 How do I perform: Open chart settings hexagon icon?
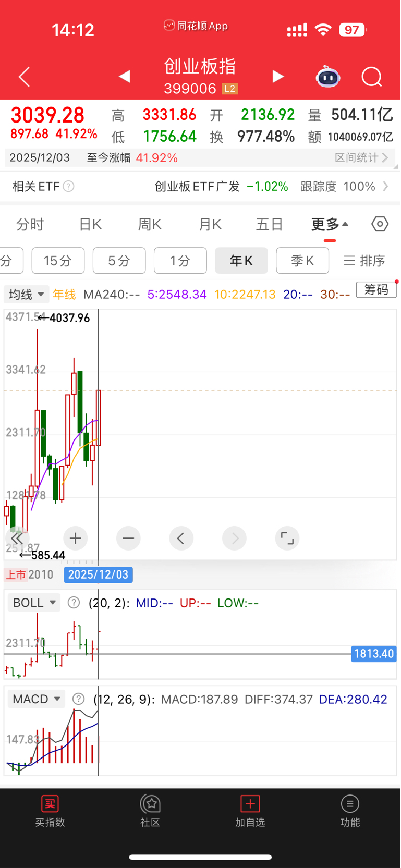[x=380, y=224]
